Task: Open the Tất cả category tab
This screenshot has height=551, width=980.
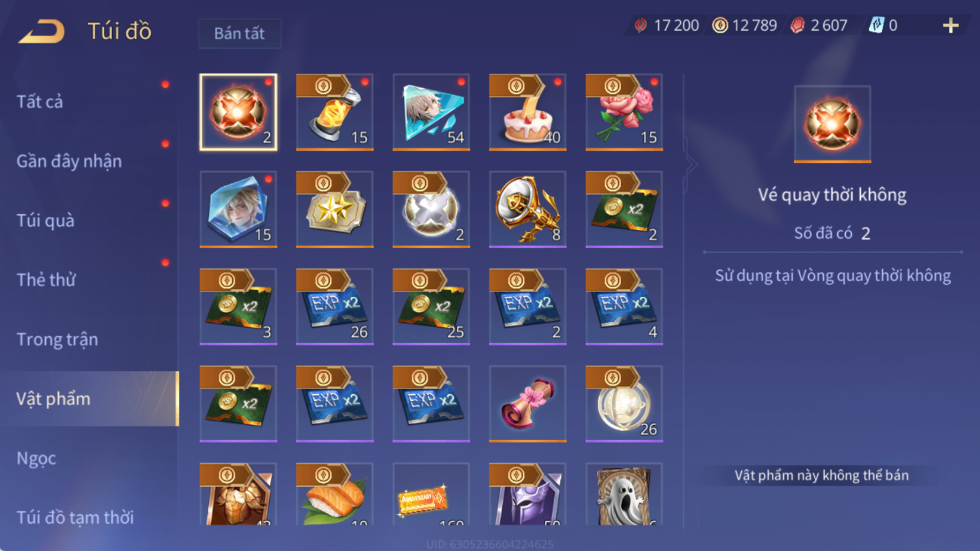Action: click(40, 101)
